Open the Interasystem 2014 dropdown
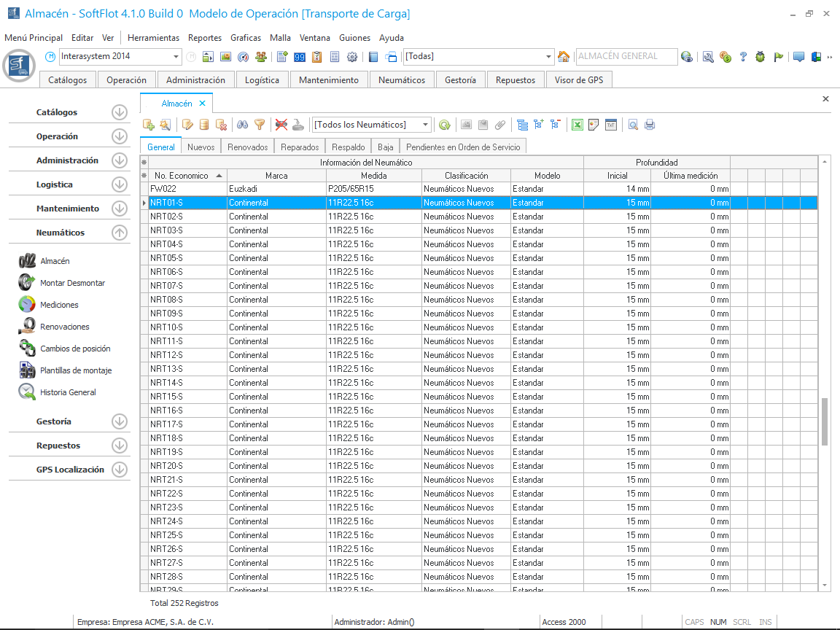Viewport: 840px width, 630px height. click(x=176, y=57)
